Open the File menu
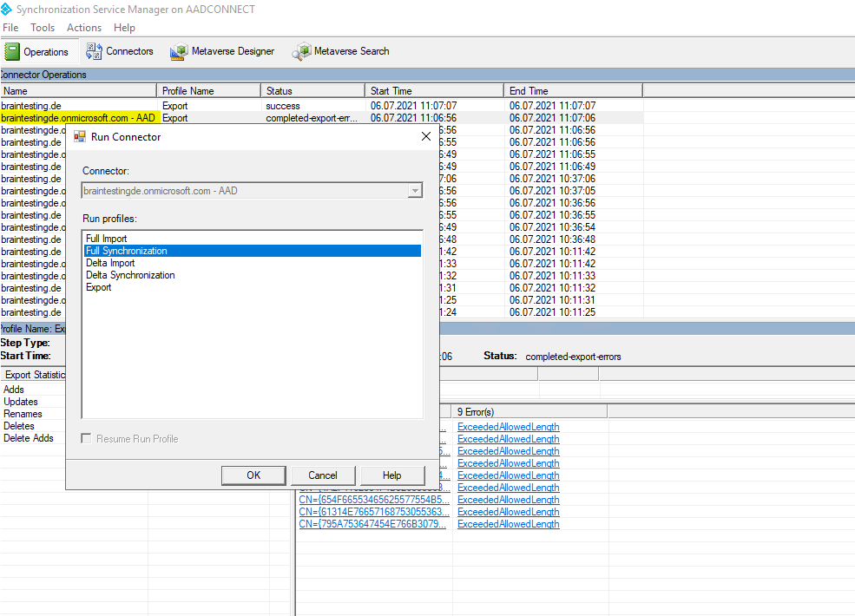Image resolution: width=855 pixels, height=616 pixels. 10,27
